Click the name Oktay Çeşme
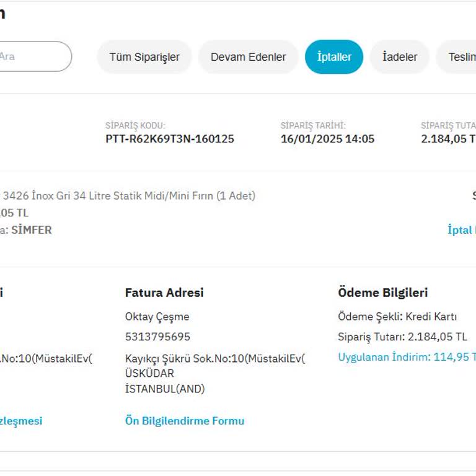Viewport: 476px width, 476px height. click(x=157, y=317)
